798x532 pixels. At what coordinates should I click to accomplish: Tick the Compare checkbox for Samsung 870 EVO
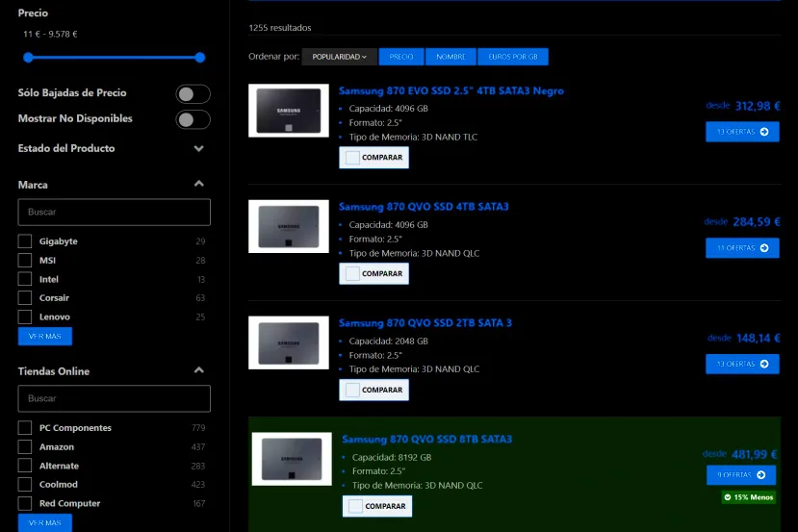[x=352, y=158]
